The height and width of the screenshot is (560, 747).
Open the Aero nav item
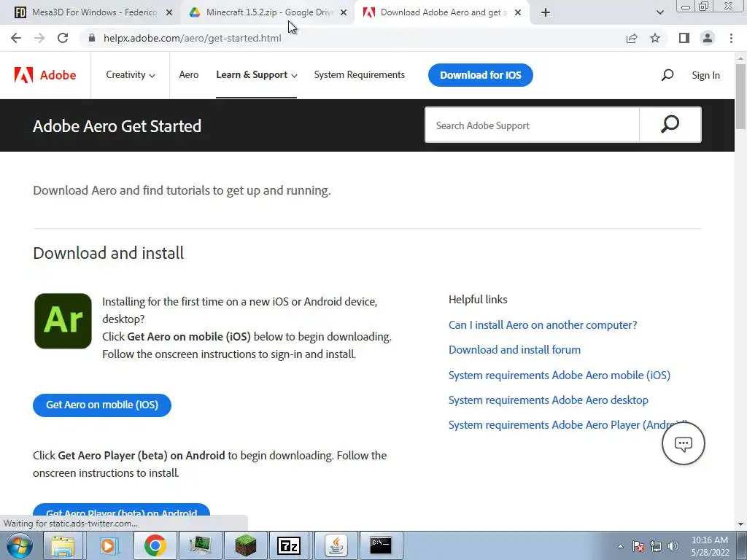pos(189,75)
